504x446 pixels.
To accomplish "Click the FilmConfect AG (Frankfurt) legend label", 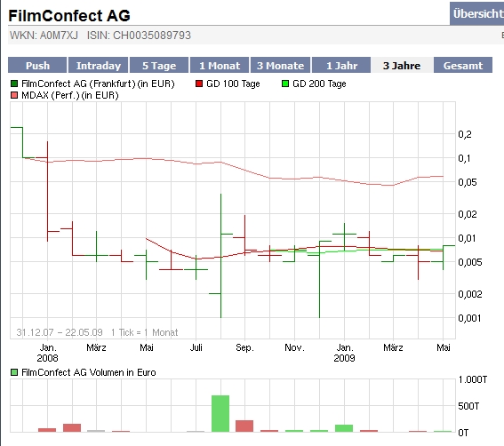I will [98, 84].
